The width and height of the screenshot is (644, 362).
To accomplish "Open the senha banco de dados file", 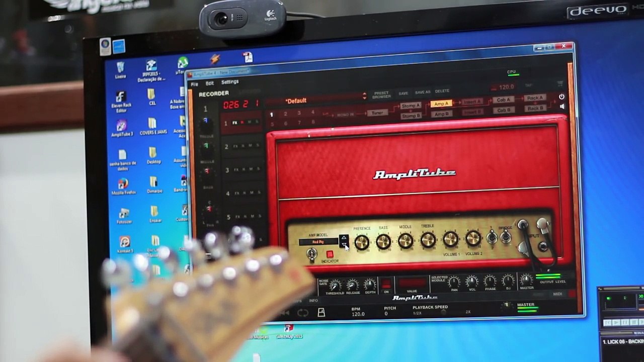I will [122, 160].
